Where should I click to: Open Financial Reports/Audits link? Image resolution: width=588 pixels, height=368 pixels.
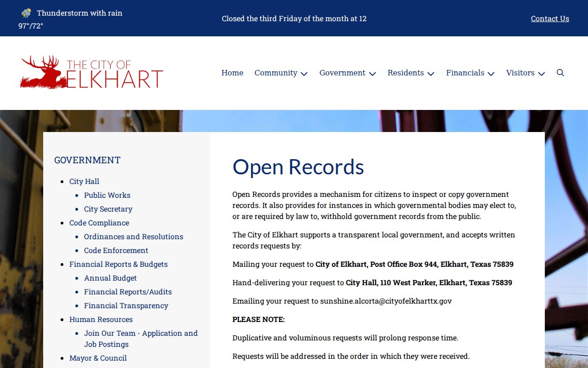(128, 292)
